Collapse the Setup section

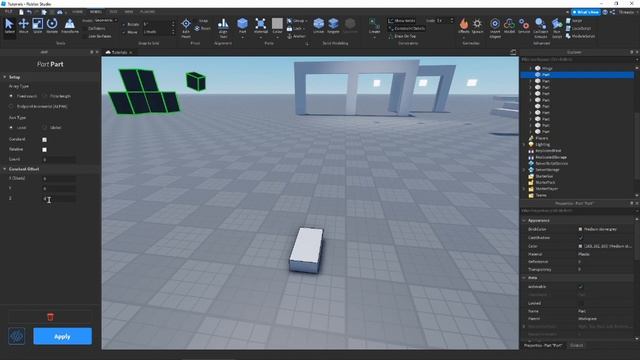tap(5, 77)
